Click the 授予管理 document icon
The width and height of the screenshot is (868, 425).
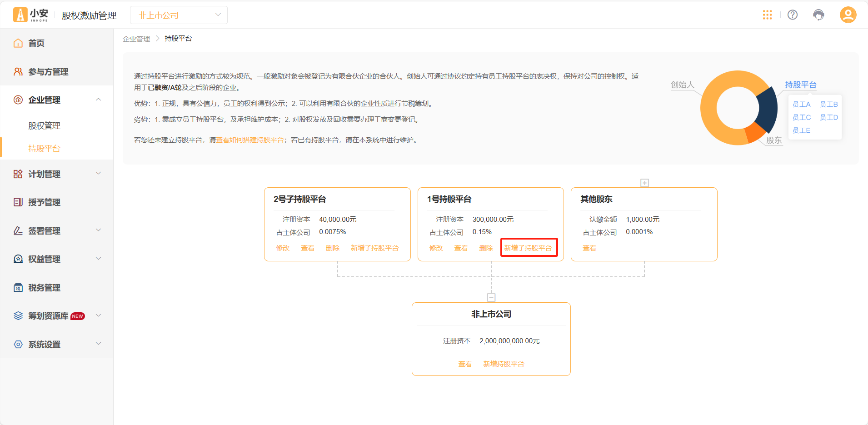[x=18, y=202]
